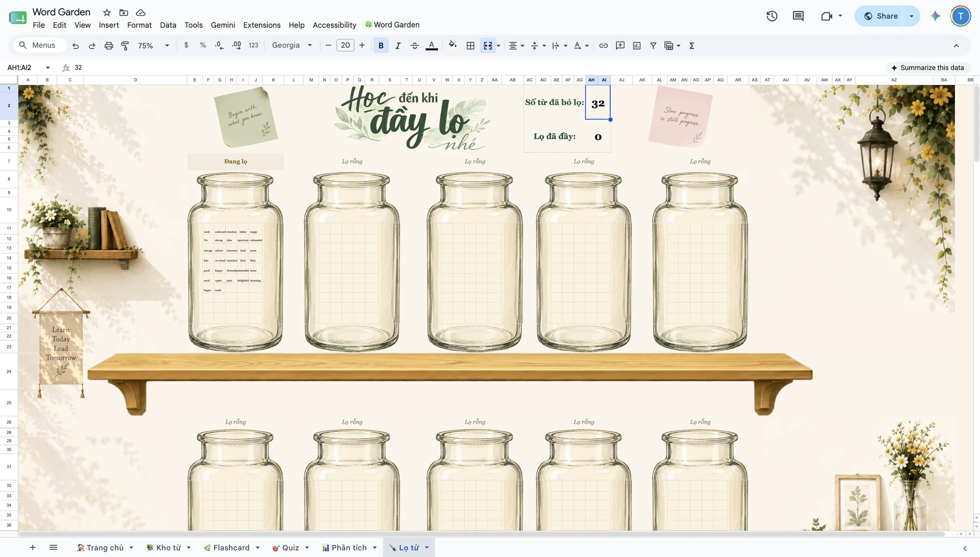This screenshot has height=557, width=980.
Task: Format as percent
Action: 203,45
